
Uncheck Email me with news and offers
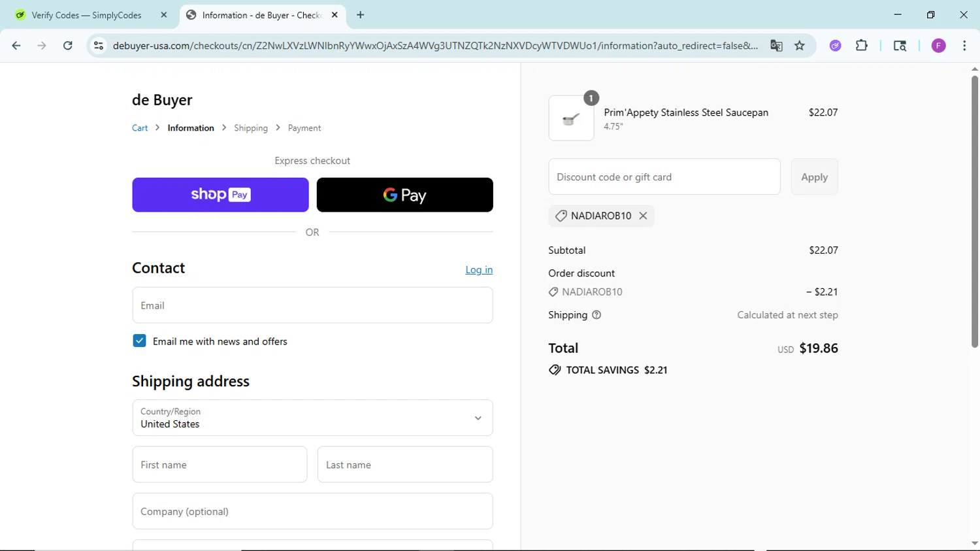tap(139, 341)
